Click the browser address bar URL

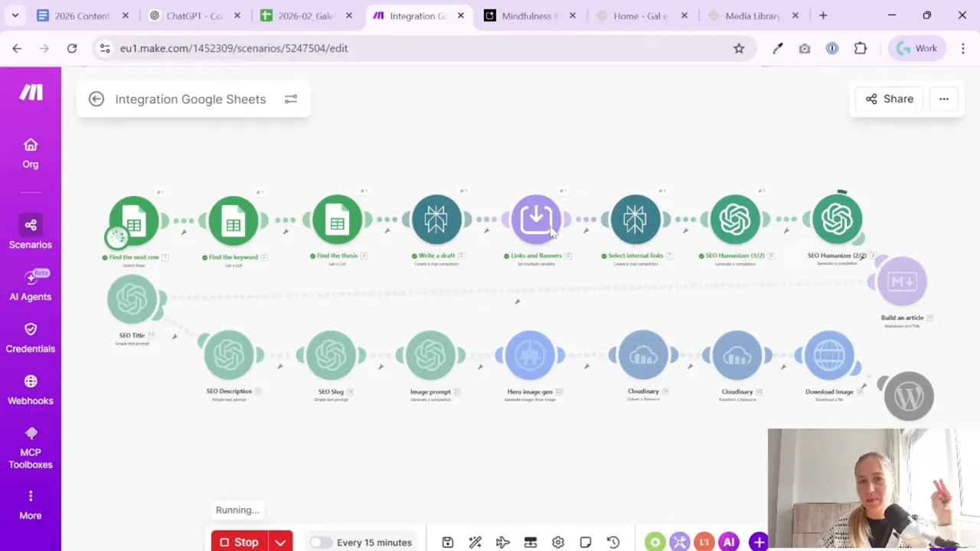[x=234, y=48]
